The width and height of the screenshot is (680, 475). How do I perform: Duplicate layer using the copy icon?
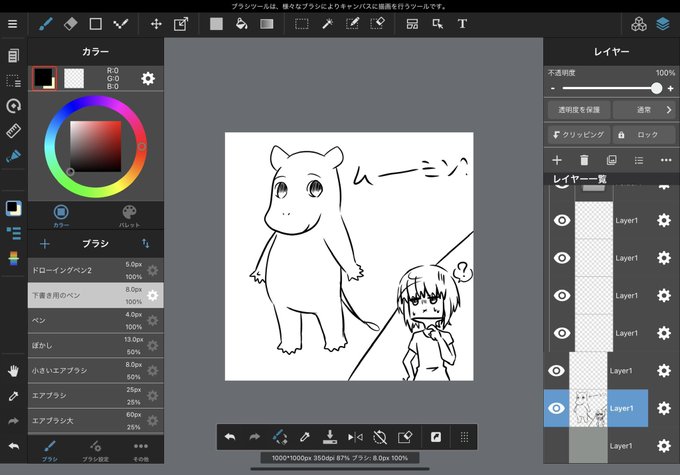pos(611,161)
